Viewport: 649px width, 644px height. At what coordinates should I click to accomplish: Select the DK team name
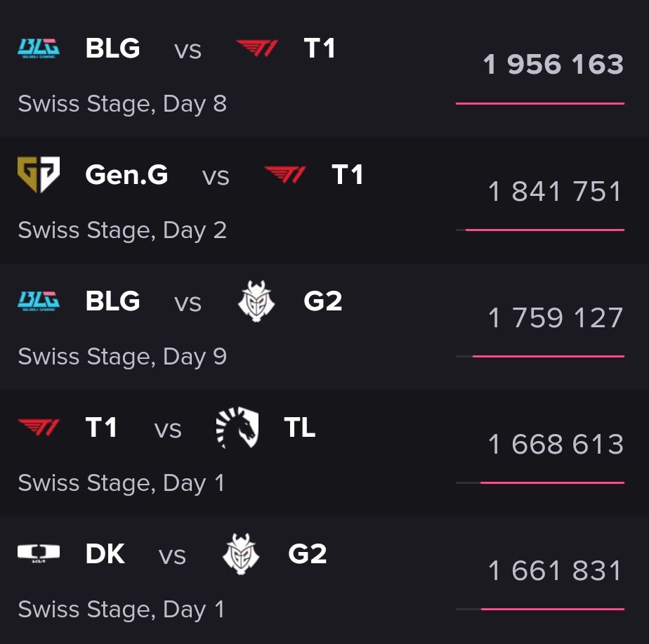coord(105,554)
